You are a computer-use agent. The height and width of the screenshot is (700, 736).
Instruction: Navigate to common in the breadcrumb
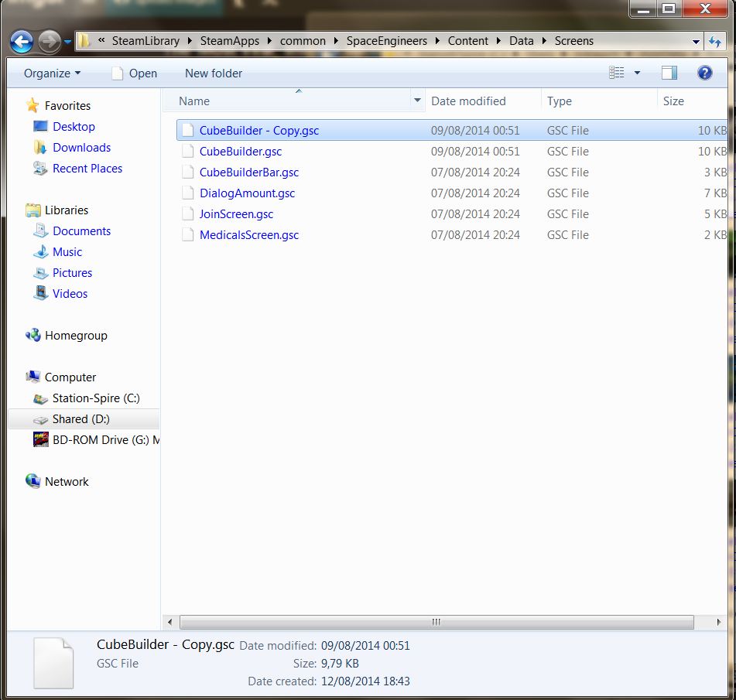click(x=303, y=41)
